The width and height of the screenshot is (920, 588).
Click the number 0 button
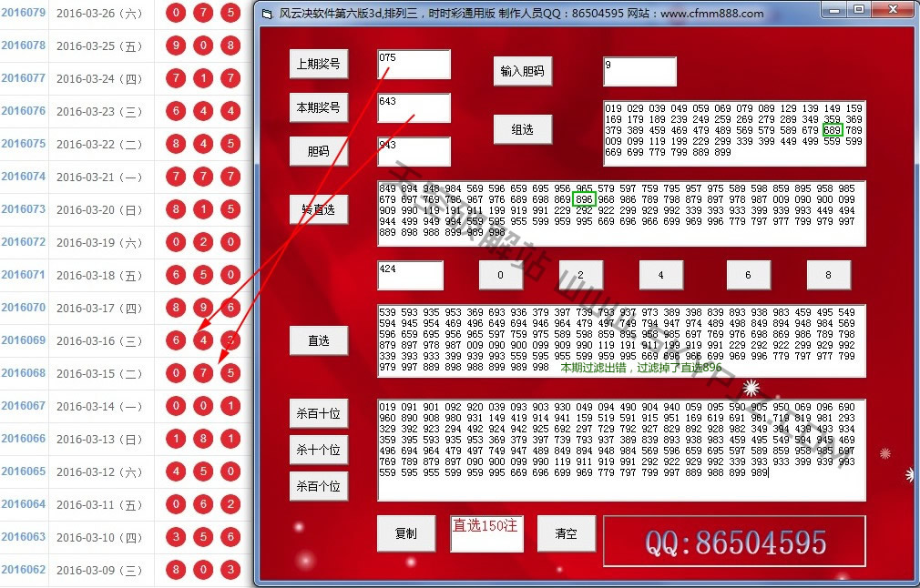click(x=501, y=276)
